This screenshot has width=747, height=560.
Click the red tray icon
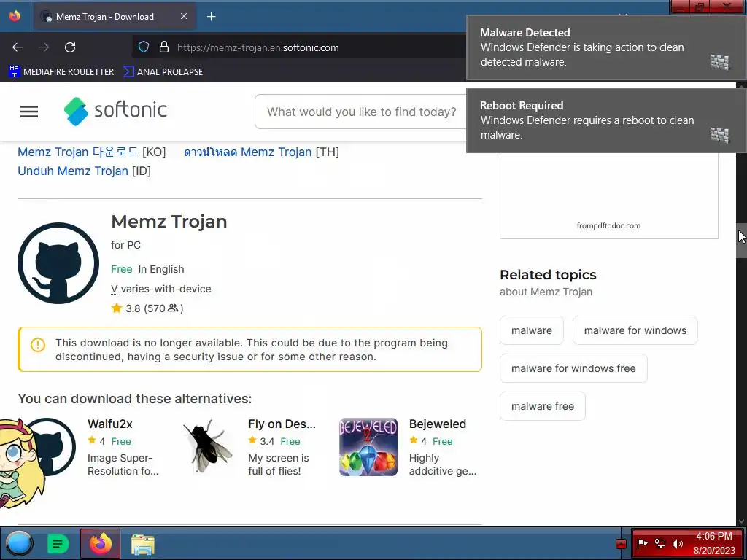coord(621,544)
